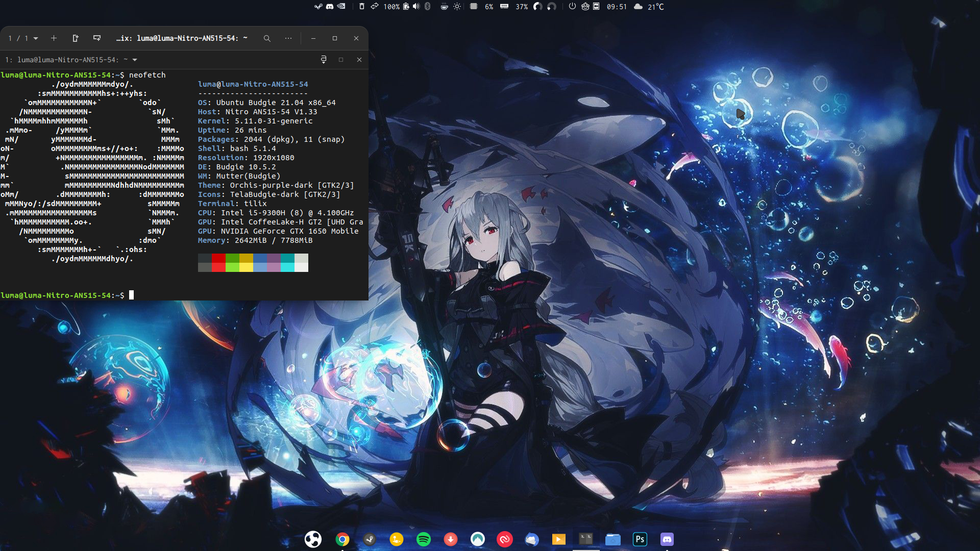Click the RAM usage memory icon
980x551 pixels.
[504, 7]
